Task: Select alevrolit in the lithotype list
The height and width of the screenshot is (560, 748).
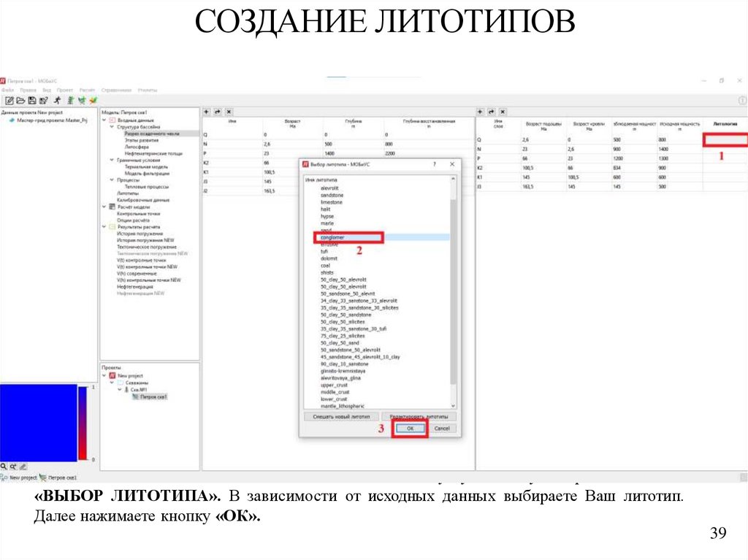Action: coord(329,188)
